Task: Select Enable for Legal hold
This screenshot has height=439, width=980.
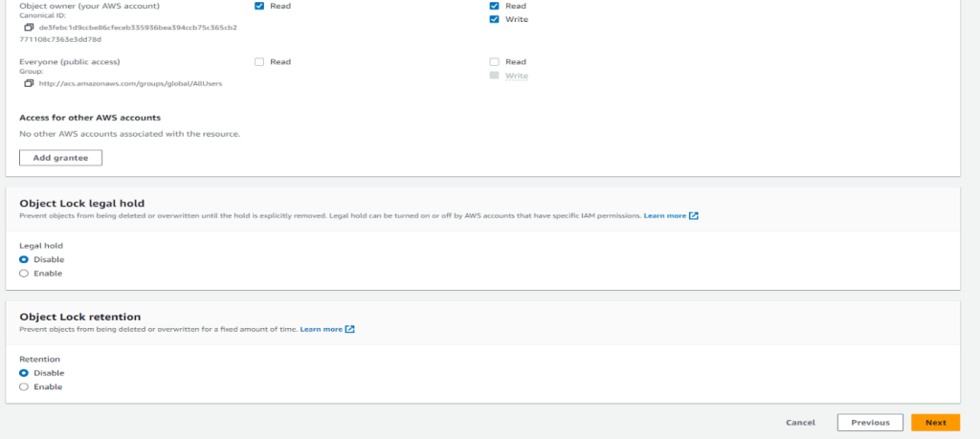Action: (24, 274)
